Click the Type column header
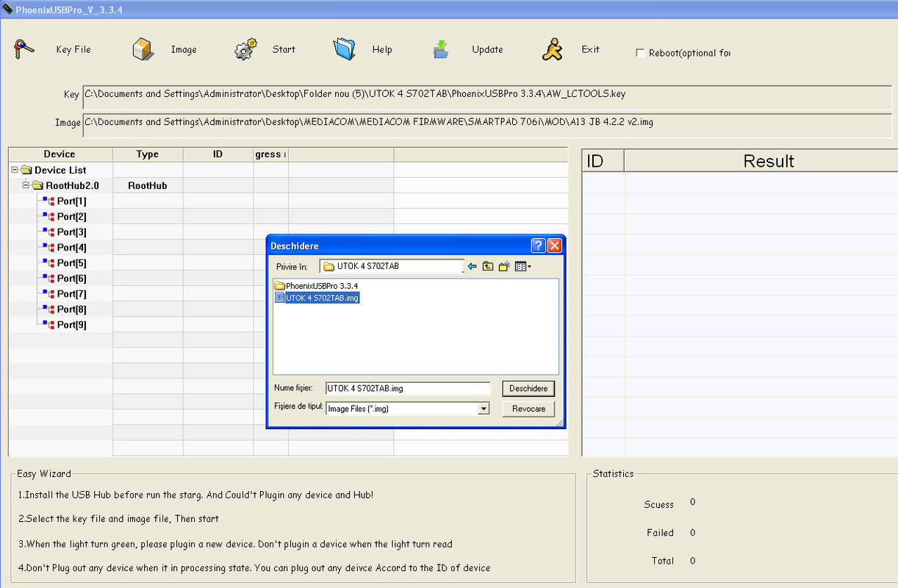The height and width of the screenshot is (588, 898). (x=148, y=154)
